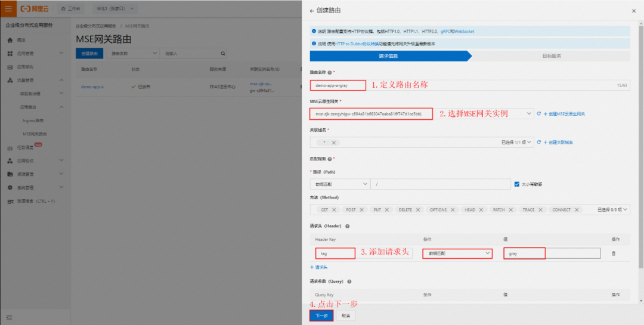Click the 企业级分布式应用服务 breadcrumb link
The height and width of the screenshot is (325, 644).
(x=96, y=26)
